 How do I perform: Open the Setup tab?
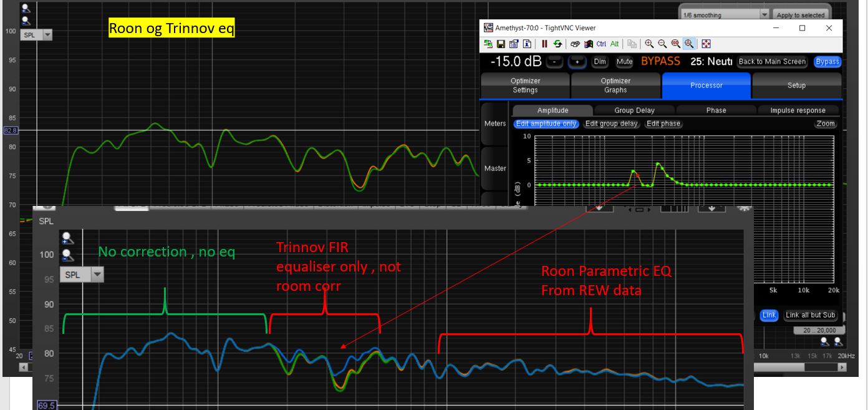tap(796, 85)
